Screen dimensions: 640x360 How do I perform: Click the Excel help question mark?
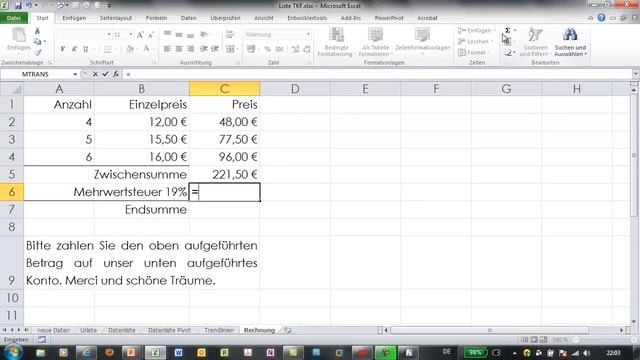click(x=601, y=18)
